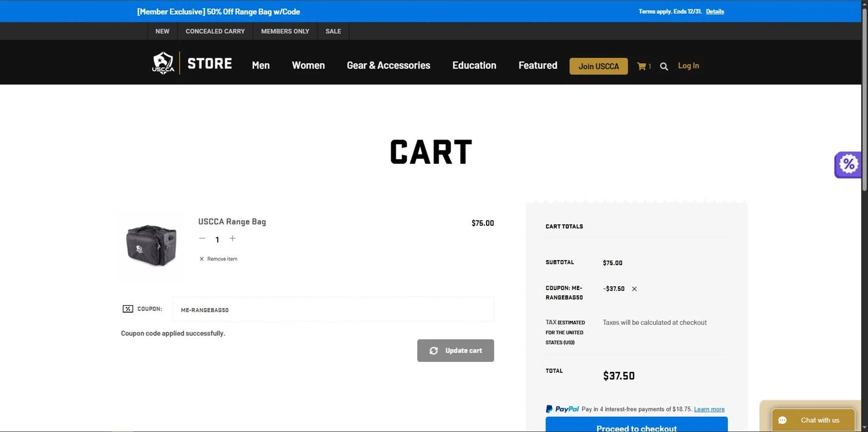The image size is (868, 432).
Task: Click the coupon tag icon beside COUPON label
Action: pos(128,309)
